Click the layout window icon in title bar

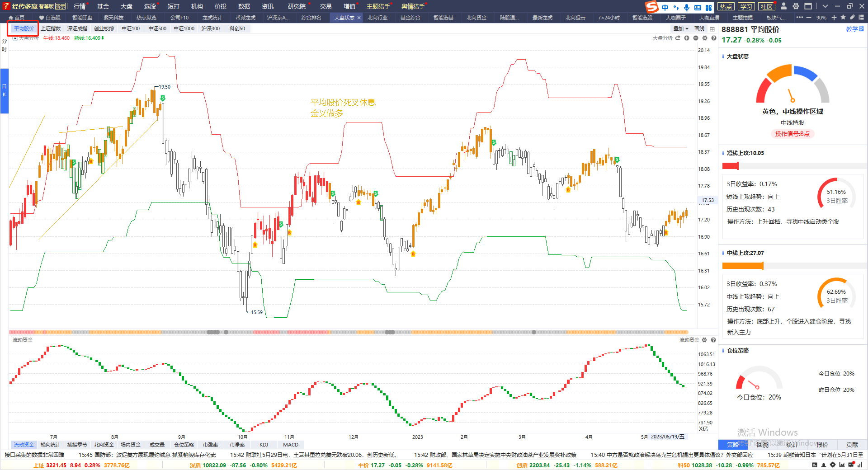coord(808,6)
